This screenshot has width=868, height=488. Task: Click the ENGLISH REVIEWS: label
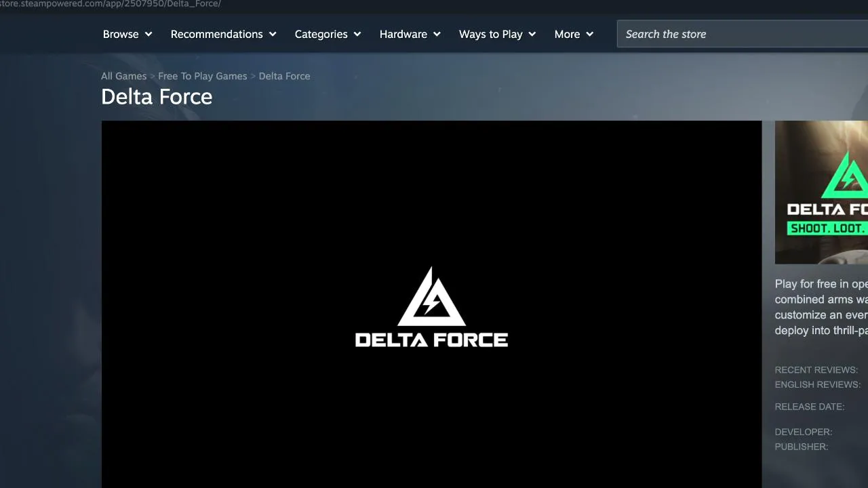[818, 384]
